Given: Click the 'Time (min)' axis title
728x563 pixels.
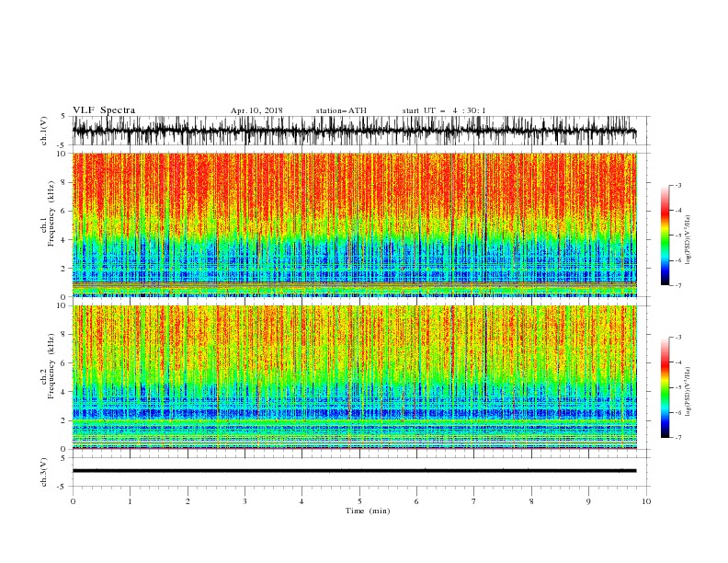Looking at the screenshot, I should coord(368,511).
